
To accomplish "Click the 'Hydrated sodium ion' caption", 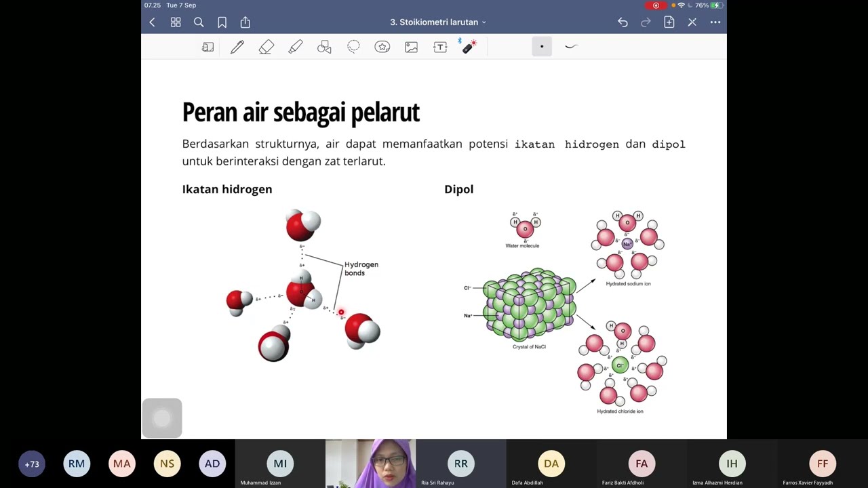I will point(628,284).
